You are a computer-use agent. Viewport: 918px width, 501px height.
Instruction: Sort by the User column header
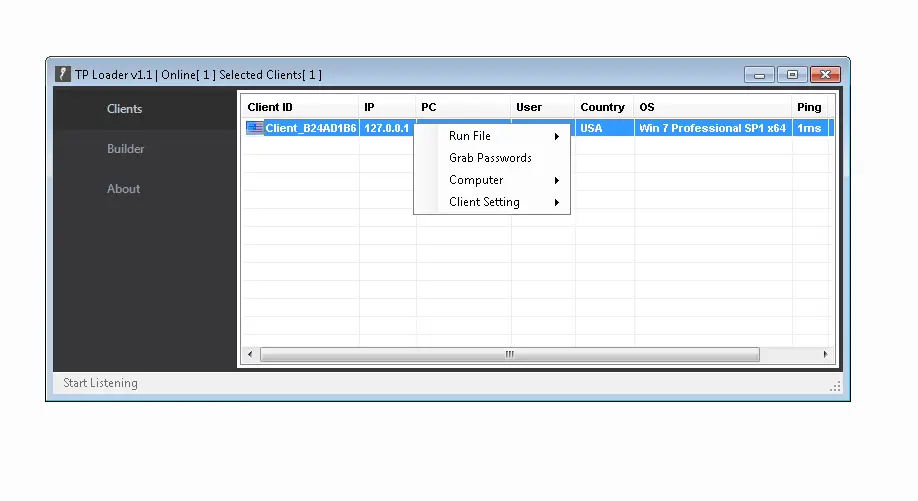(543, 107)
